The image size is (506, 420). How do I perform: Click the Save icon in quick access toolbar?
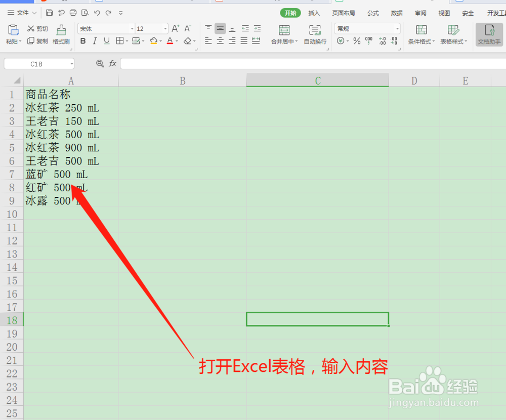49,13
